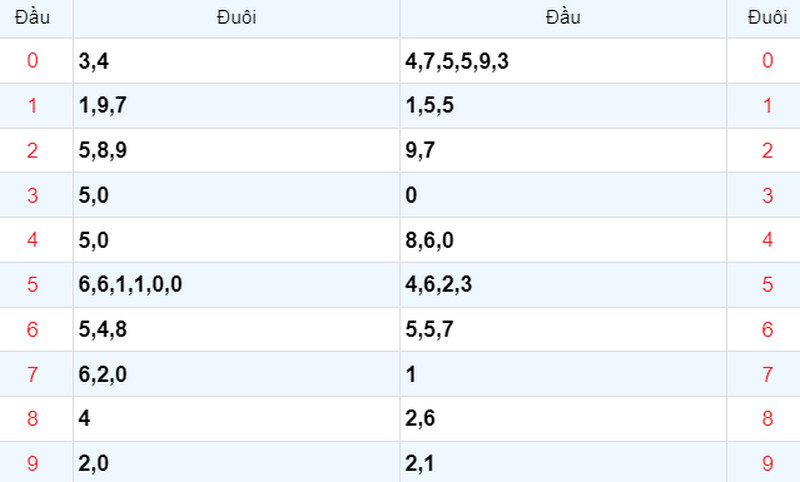This screenshot has height=482, width=800.
Task: Click the red 0 in left column
Action: [x=32, y=61]
